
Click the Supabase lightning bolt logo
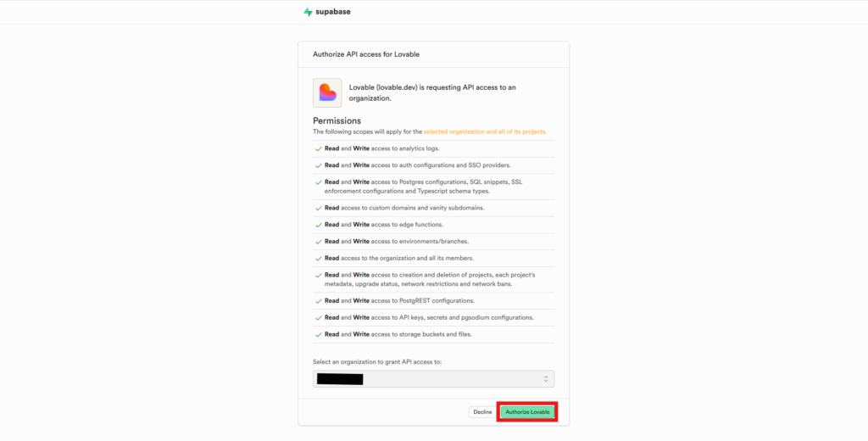pyautogui.click(x=308, y=12)
